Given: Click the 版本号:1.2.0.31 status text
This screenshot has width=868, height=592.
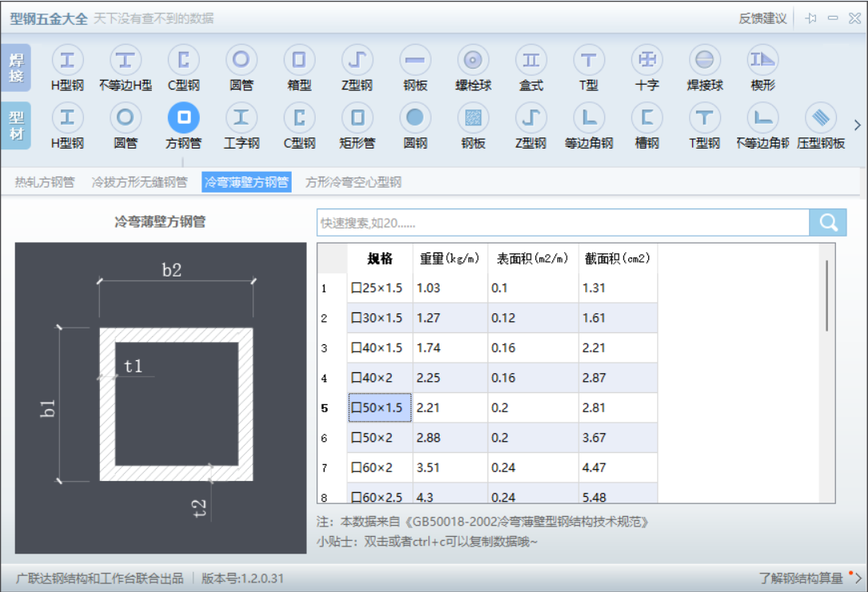Looking at the screenshot, I should click(x=242, y=578).
